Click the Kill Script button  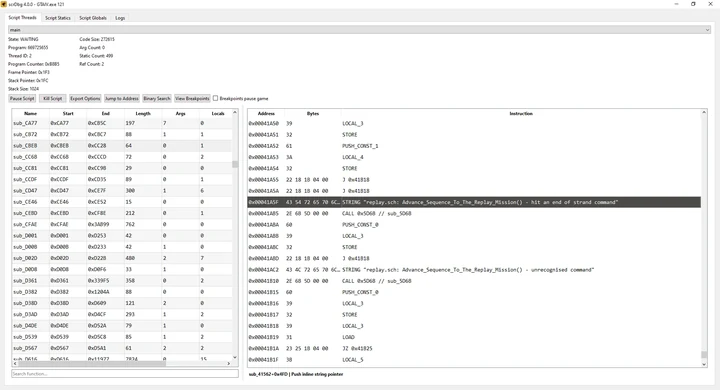[53, 98]
